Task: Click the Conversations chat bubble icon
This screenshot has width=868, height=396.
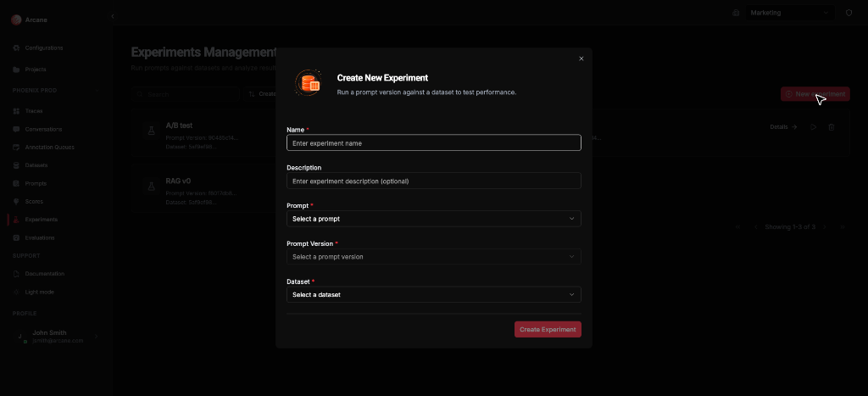Action: (x=16, y=130)
